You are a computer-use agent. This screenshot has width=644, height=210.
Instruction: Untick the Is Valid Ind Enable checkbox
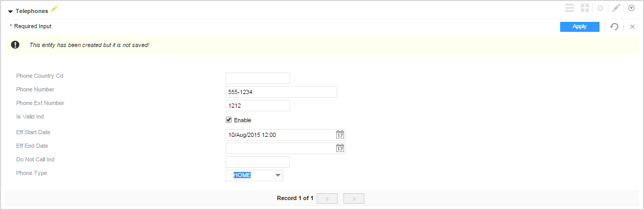coord(229,120)
